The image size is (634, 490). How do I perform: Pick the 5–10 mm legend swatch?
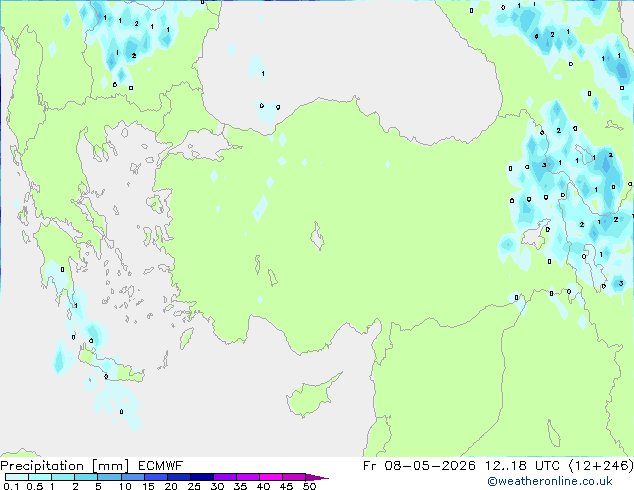[109, 477]
